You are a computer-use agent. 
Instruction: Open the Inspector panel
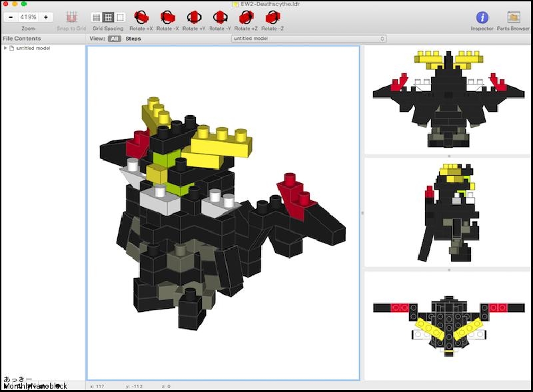(x=482, y=17)
